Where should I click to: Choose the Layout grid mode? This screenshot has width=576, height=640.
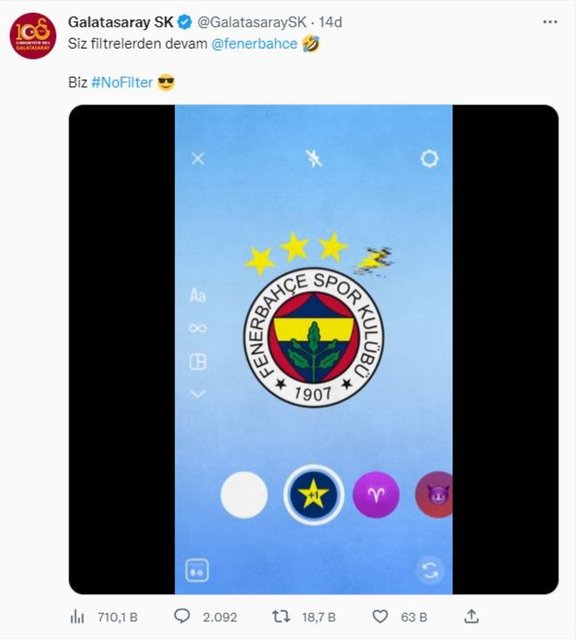pos(198,362)
